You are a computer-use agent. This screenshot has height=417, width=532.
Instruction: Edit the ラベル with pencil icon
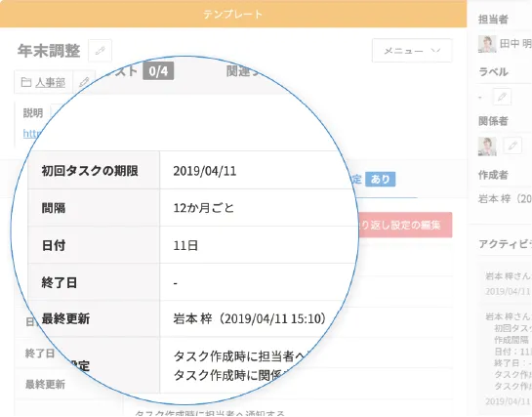click(x=502, y=97)
